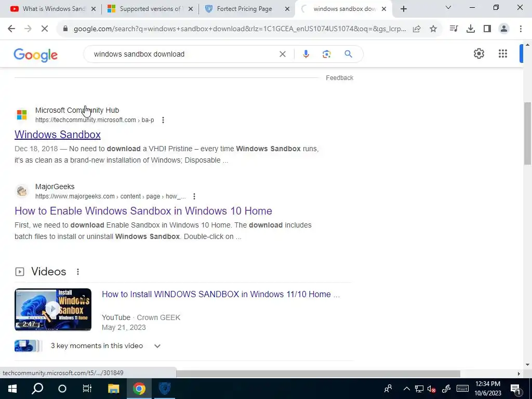Click the horizontal page scrollbar

point(318,374)
